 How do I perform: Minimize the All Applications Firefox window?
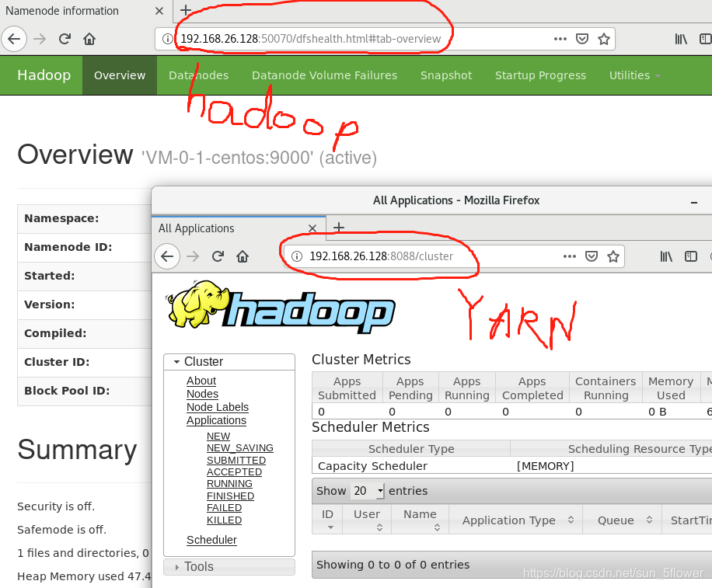[694, 201]
